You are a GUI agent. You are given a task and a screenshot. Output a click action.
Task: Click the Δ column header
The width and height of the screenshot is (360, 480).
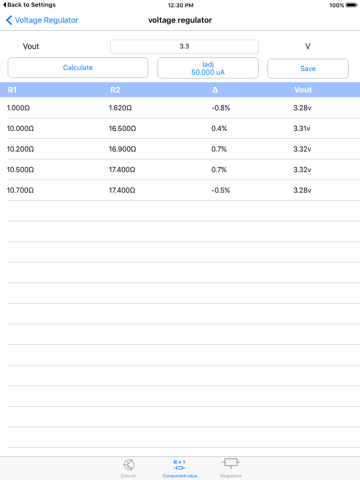pos(215,90)
